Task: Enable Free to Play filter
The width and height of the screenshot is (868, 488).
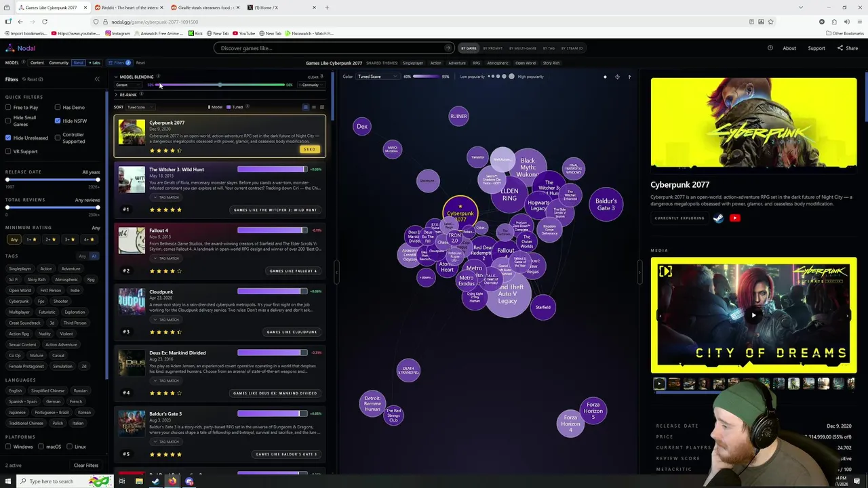Action: coord(8,107)
